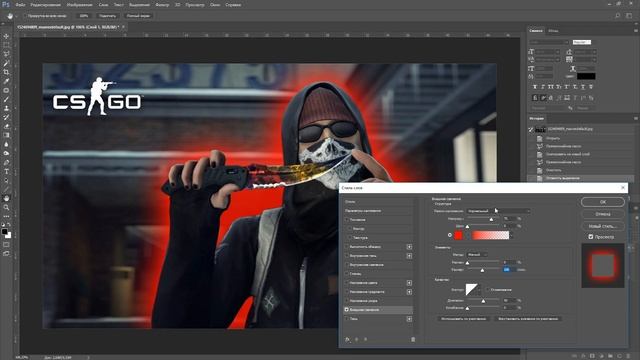The width and height of the screenshot is (640, 360).
Task: Toggle Прокрутка во всех окнах checkbox
Action: click(24, 16)
